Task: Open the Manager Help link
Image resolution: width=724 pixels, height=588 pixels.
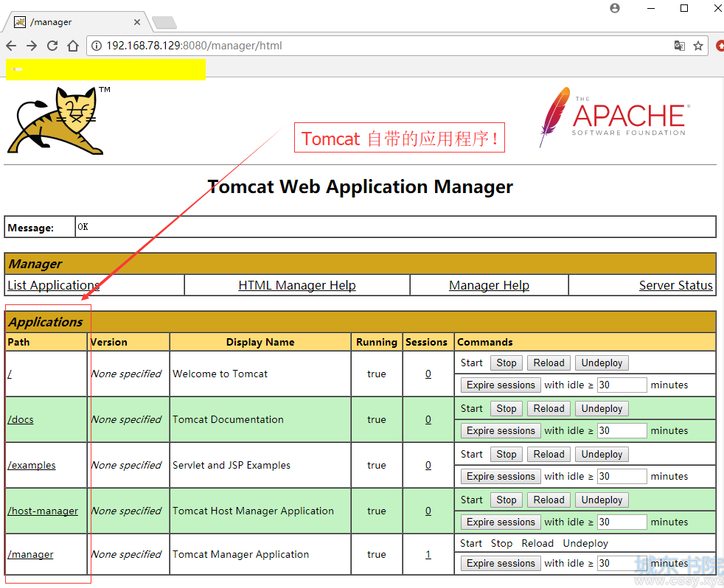Action: (x=489, y=285)
